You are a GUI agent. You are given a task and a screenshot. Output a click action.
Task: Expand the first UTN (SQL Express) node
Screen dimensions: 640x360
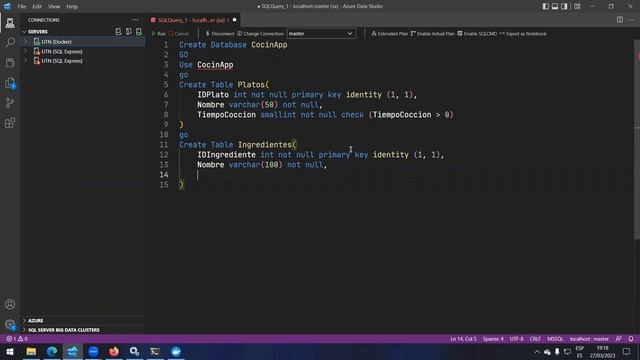click(25, 51)
